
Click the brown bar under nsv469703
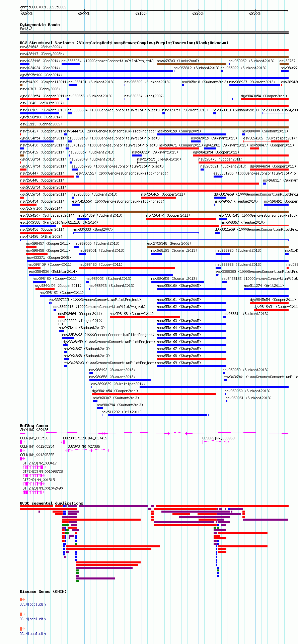pos(192,64)
